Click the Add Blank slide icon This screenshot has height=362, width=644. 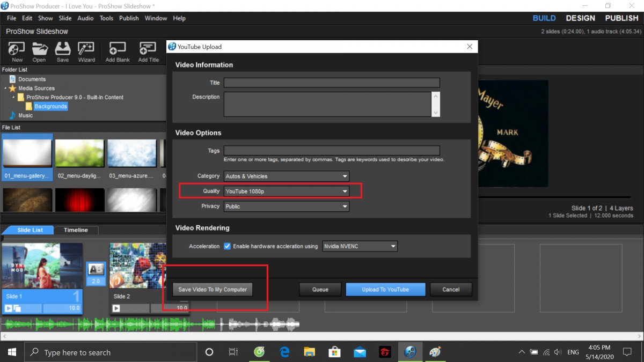[118, 51]
